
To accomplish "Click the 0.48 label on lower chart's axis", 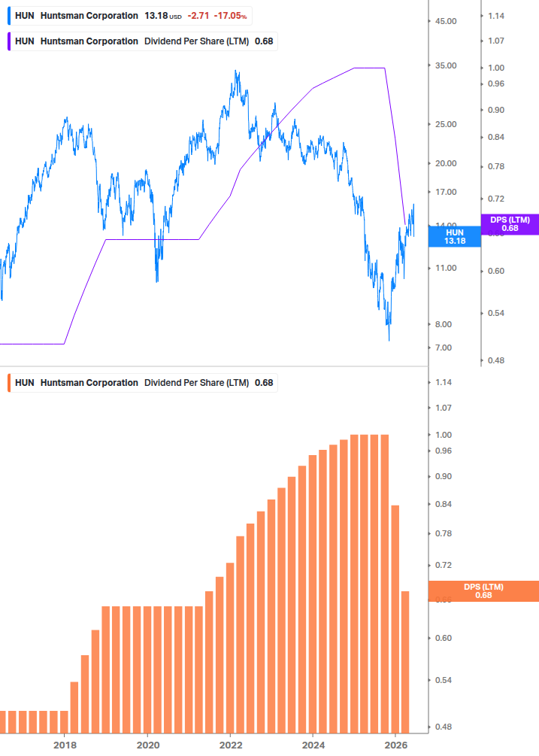I will pyautogui.click(x=444, y=727).
